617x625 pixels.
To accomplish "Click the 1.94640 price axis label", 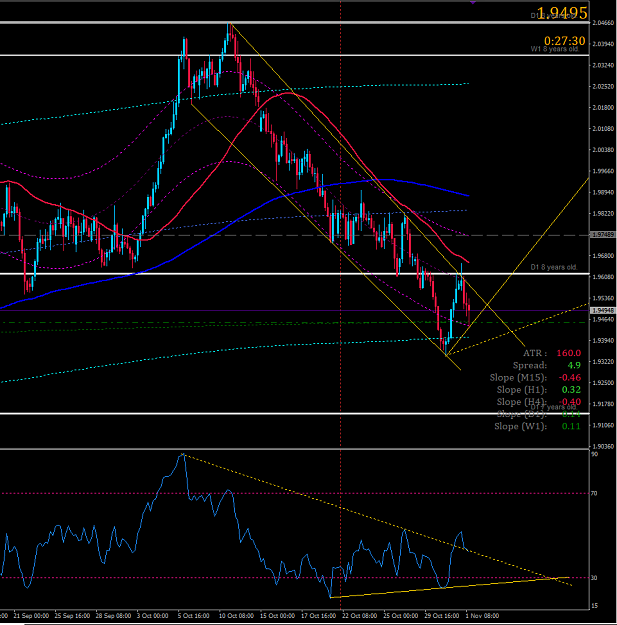I will click(x=603, y=319).
